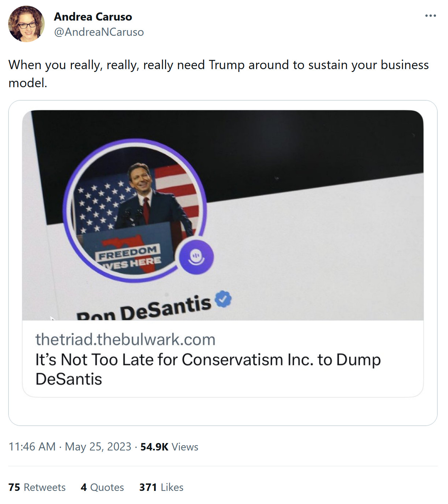
Task: Click the purple Spaces audio badge
Action: pyautogui.click(x=196, y=257)
